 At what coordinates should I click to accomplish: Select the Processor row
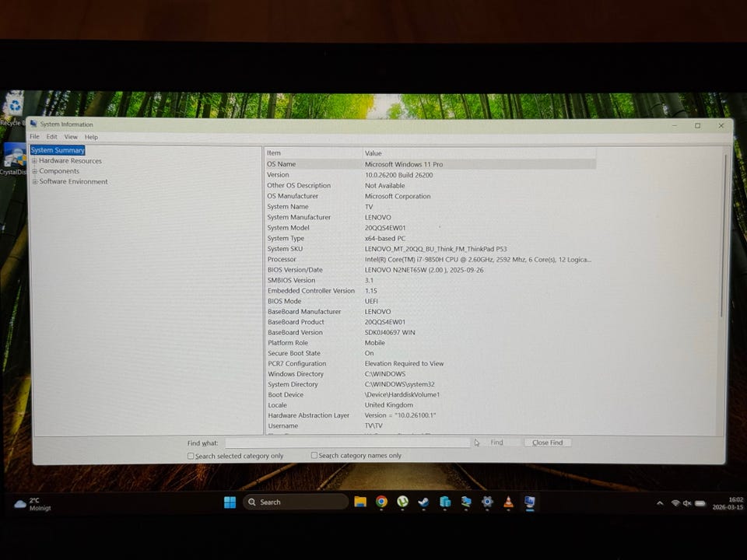[x=430, y=259]
